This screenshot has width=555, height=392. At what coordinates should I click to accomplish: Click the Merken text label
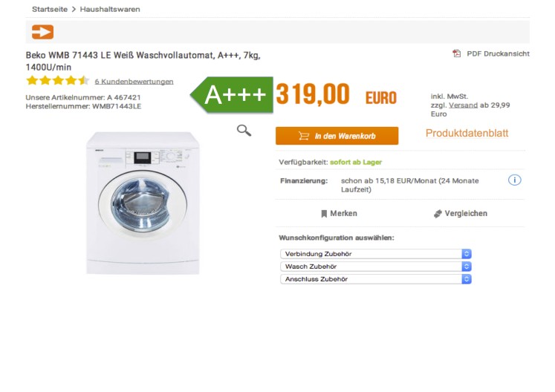point(344,214)
